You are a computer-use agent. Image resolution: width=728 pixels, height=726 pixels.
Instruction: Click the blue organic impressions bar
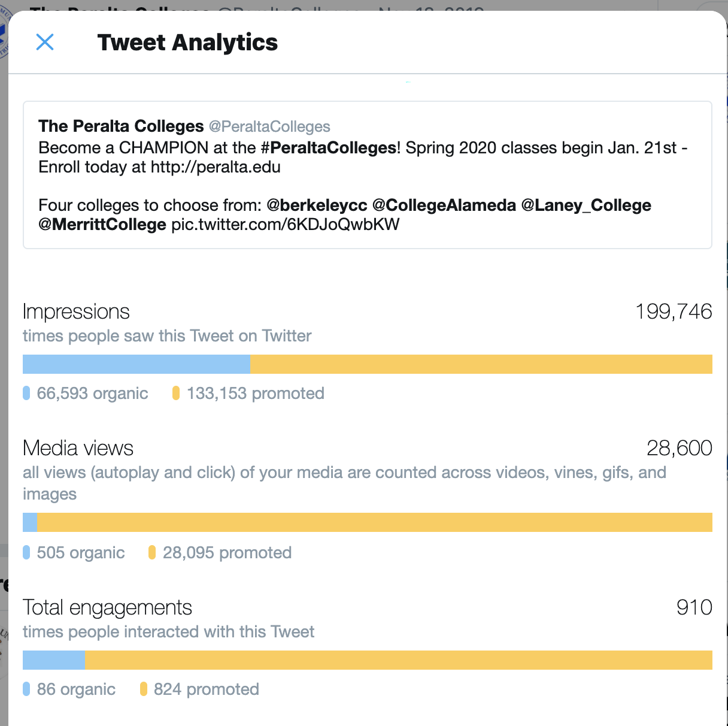click(x=136, y=364)
